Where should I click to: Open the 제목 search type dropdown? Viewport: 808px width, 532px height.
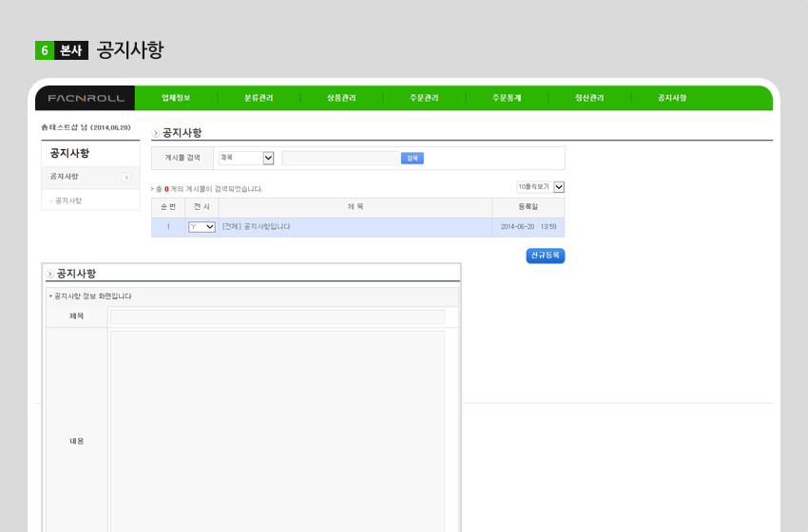(246, 158)
